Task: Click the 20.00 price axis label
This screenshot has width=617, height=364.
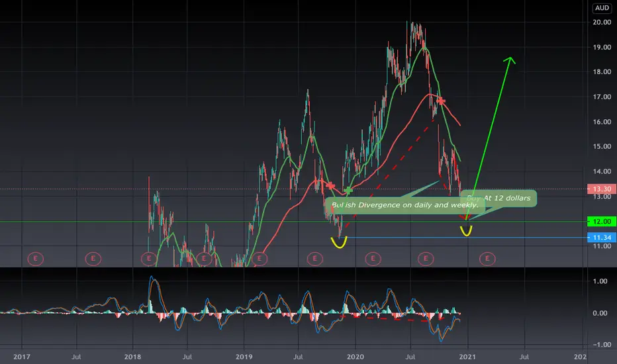Action: click(x=602, y=23)
